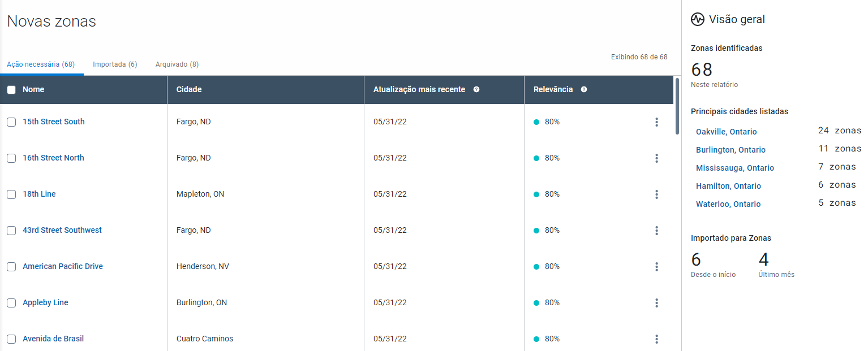Open the kebab menu for 18th Line
Screen dimensions: 868x351
(656, 194)
